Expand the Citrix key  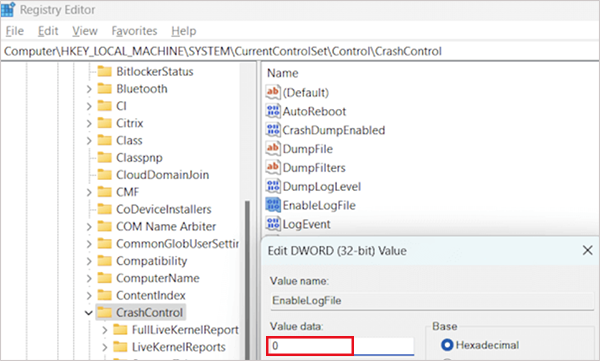click(x=89, y=123)
